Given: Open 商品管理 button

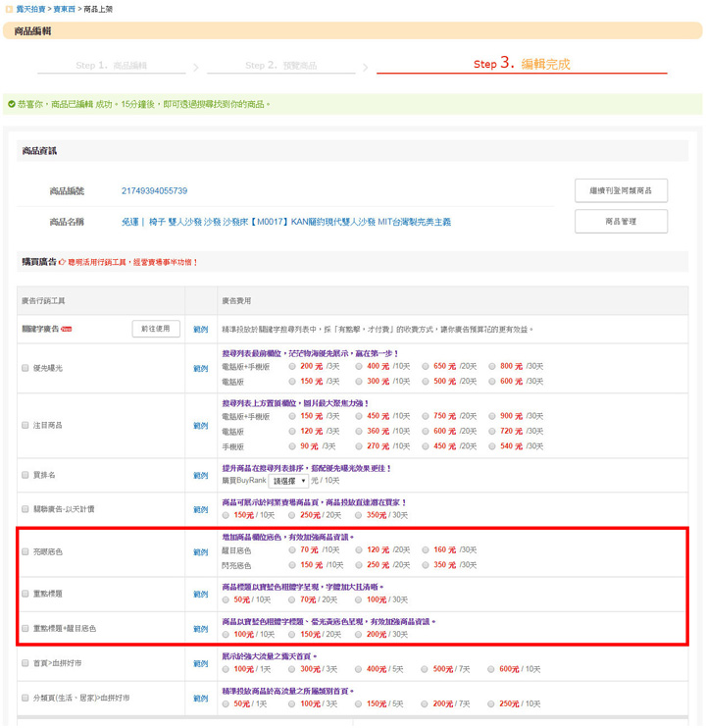Looking at the screenshot, I should (621, 222).
